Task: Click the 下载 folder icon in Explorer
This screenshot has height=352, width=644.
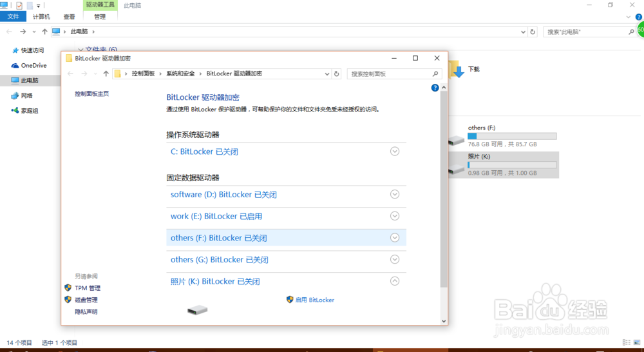Action: [x=457, y=69]
